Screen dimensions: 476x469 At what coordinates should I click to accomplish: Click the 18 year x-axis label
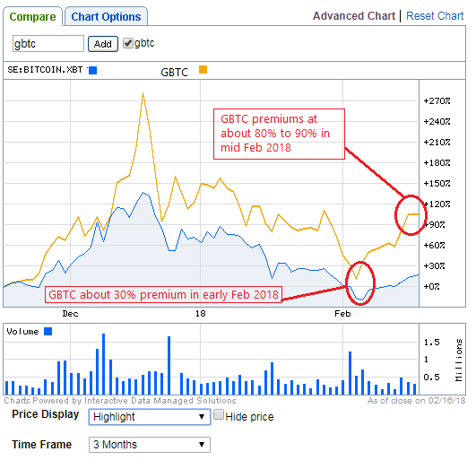click(201, 314)
